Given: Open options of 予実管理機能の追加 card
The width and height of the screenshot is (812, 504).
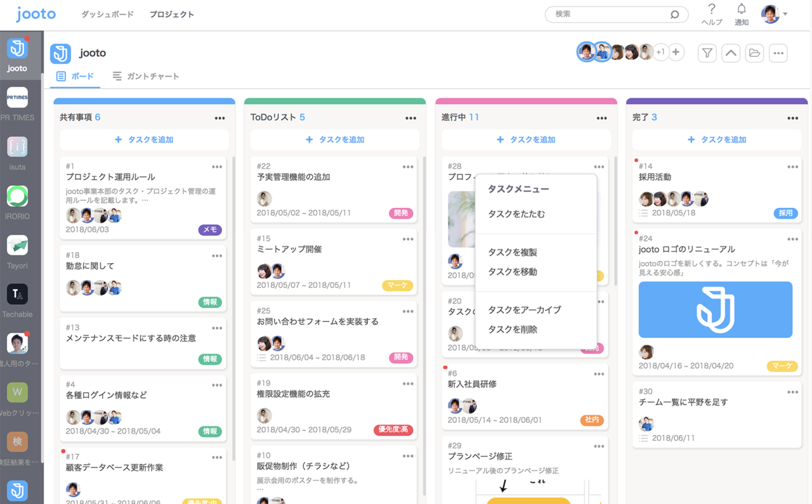Looking at the screenshot, I should (408, 167).
